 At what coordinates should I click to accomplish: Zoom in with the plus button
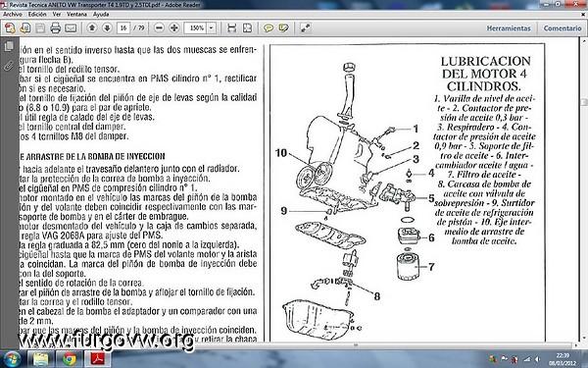click(174, 27)
